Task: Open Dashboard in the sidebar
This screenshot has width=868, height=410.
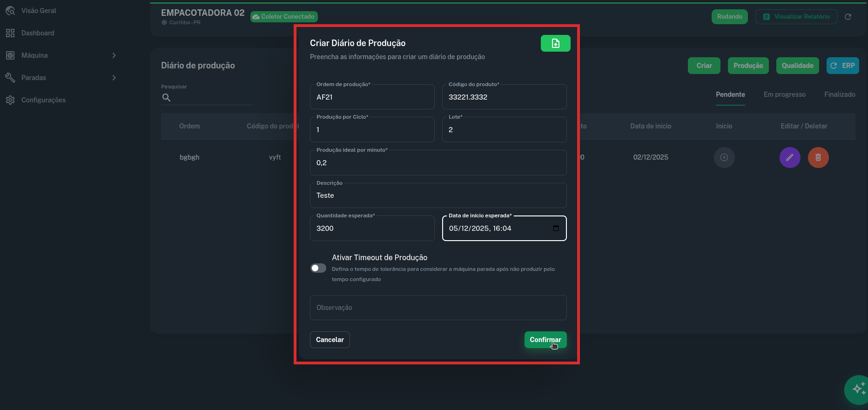Action: pyautogui.click(x=37, y=33)
